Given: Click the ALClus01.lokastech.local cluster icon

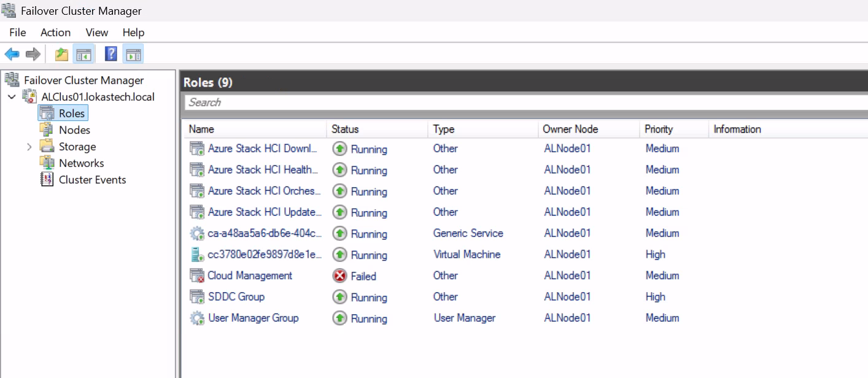Looking at the screenshot, I should [x=29, y=96].
